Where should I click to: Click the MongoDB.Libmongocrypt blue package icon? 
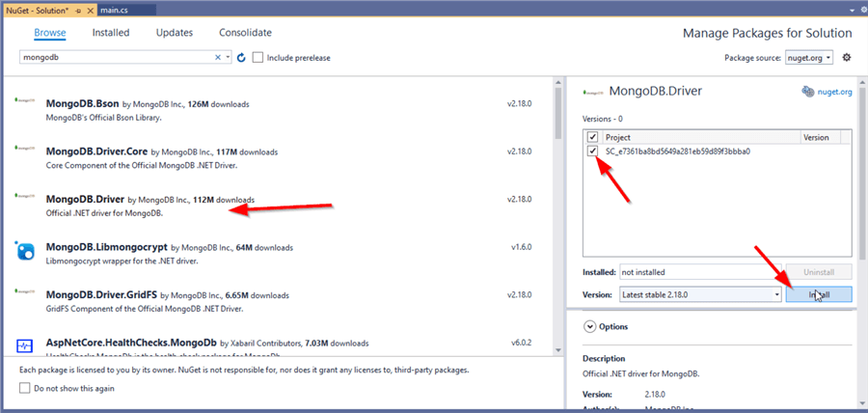(25, 251)
